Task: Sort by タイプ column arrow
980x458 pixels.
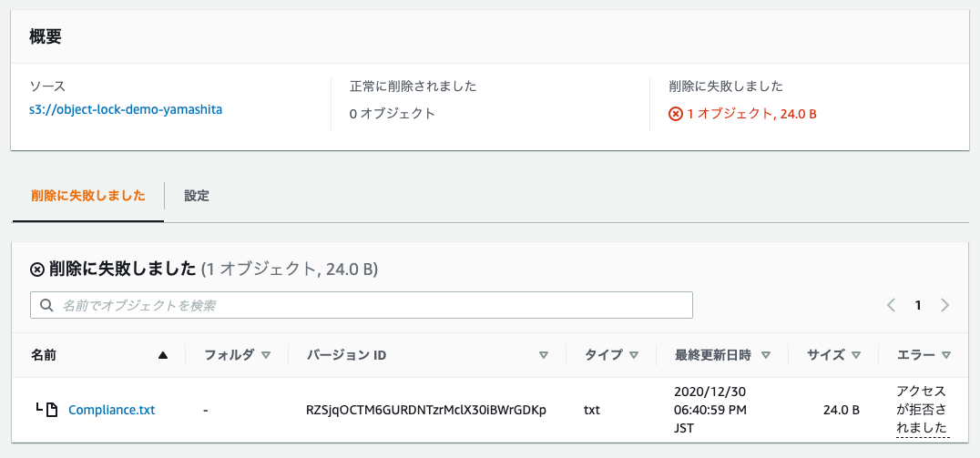Action: click(634, 355)
